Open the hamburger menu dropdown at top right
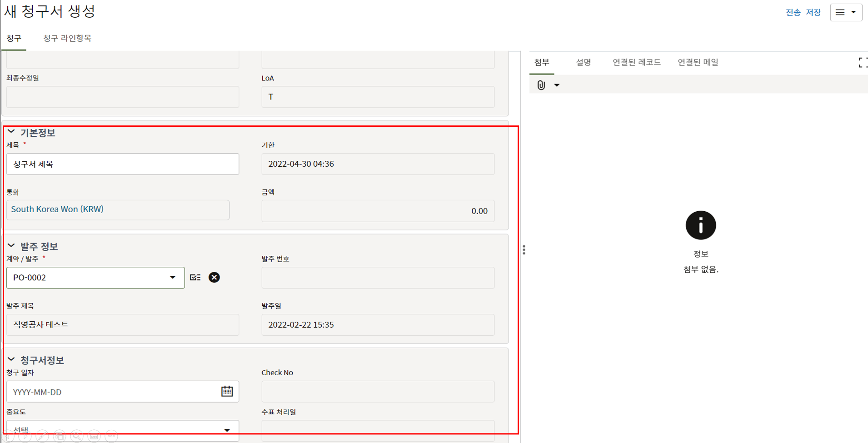Viewport: 868px width, 443px height. (846, 12)
